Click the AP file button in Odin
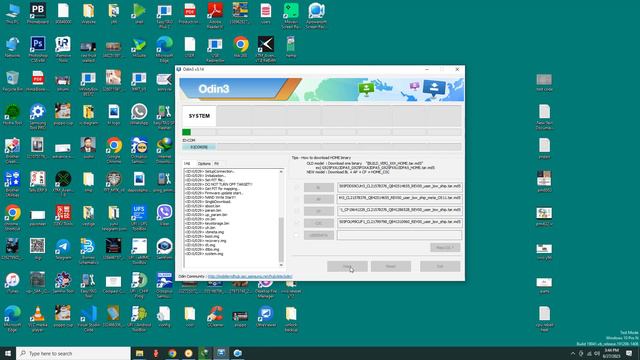The width and height of the screenshot is (640, 360). tap(318, 199)
